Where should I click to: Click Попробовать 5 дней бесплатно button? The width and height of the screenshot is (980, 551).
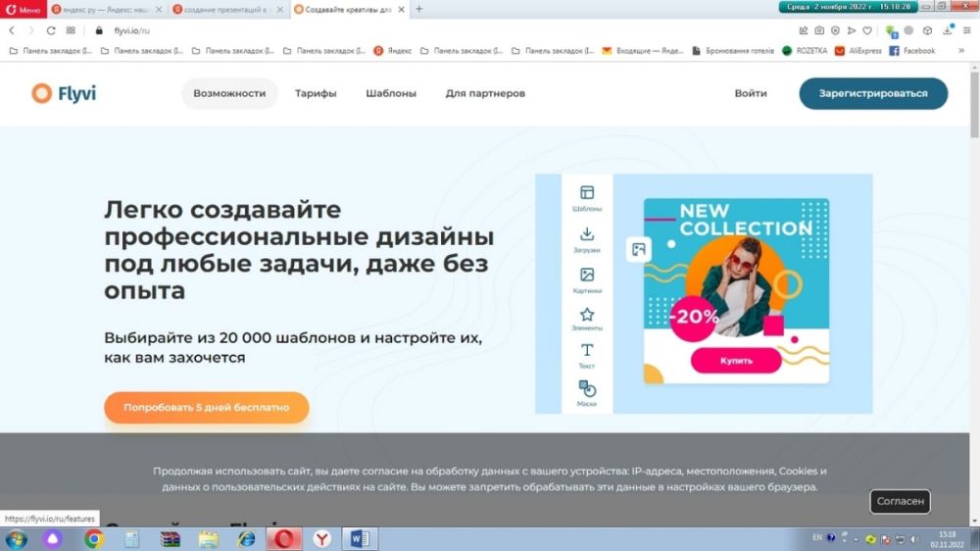tap(206, 407)
